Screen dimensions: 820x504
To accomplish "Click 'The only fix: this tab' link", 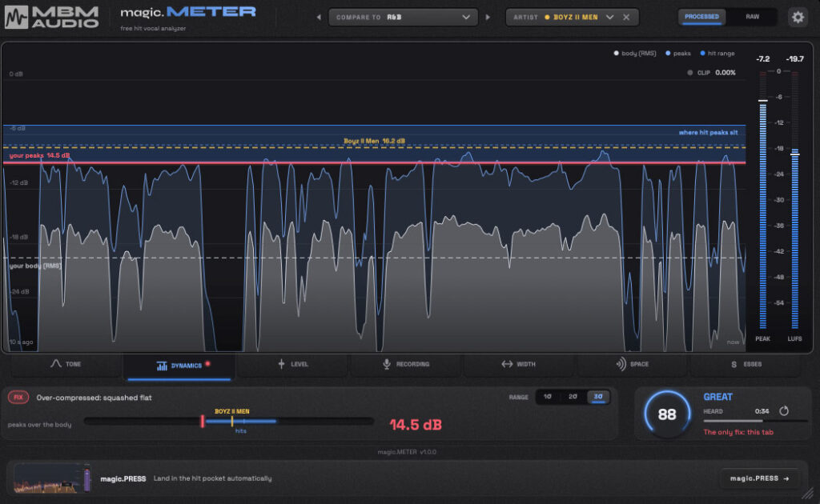I will tap(738, 432).
